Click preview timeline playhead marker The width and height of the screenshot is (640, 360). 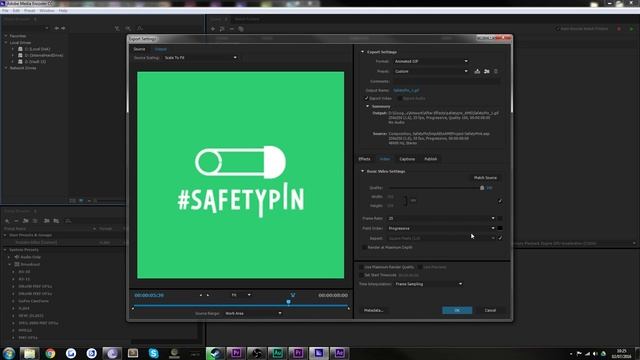(289, 302)
